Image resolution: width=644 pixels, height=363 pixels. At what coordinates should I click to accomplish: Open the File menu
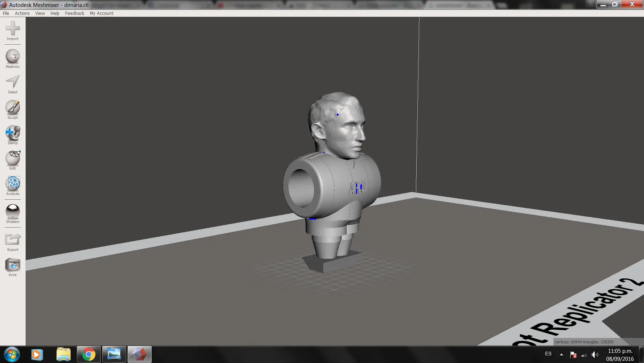coord(5,13)
